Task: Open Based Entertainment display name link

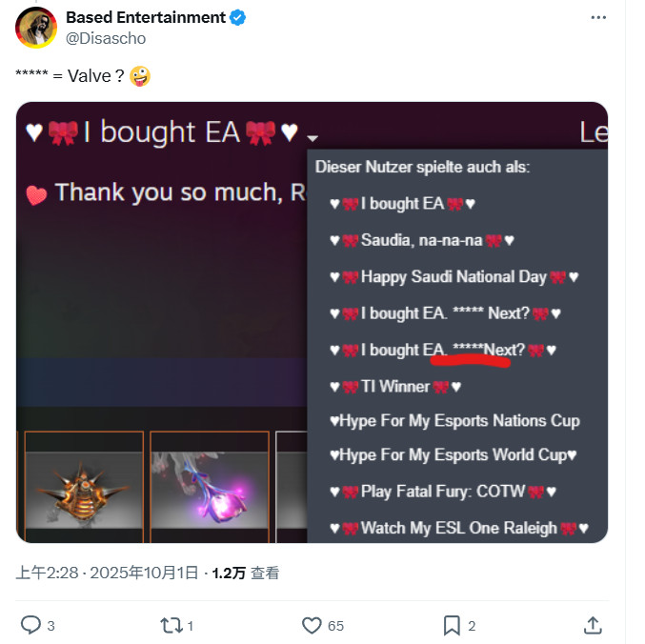Action: click(146, 17)
